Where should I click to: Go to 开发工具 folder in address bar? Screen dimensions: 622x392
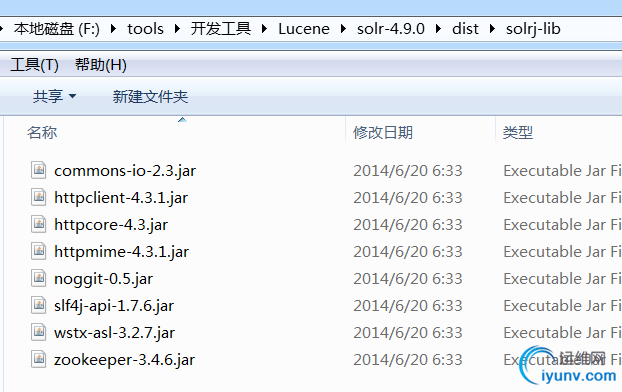click(x=221, y=29)
